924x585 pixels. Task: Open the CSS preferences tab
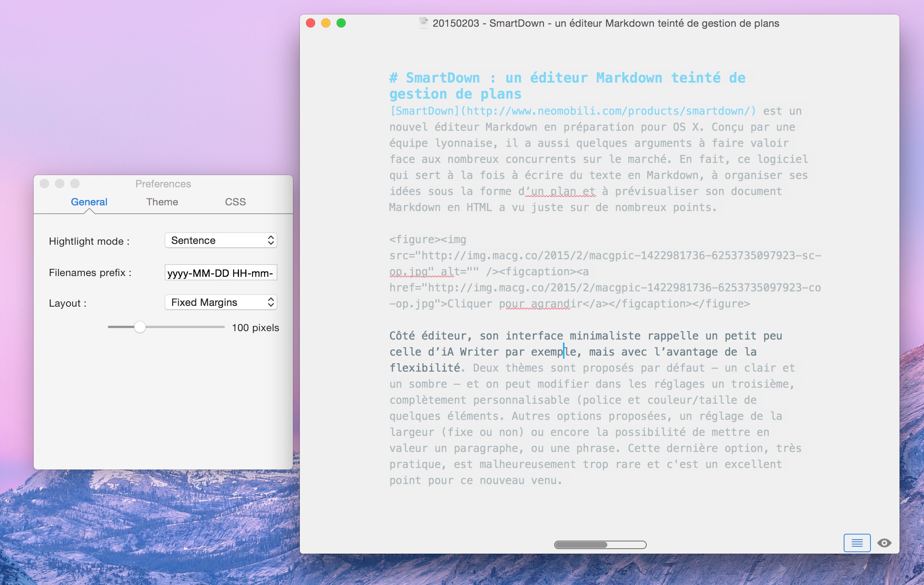[235, 202]
